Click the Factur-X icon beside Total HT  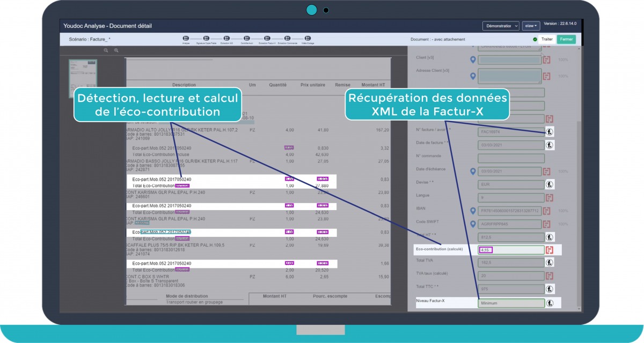(x=550, y=236)
